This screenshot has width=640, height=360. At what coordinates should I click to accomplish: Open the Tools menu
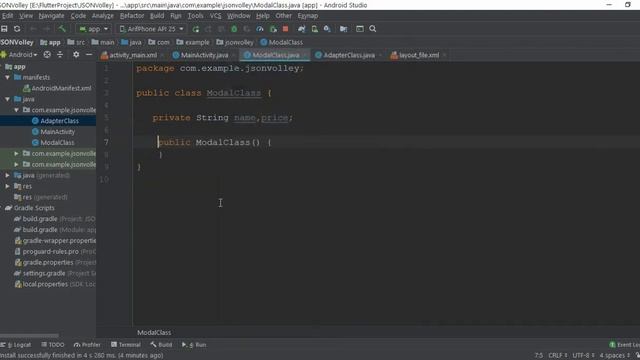(x=195, y=16)
